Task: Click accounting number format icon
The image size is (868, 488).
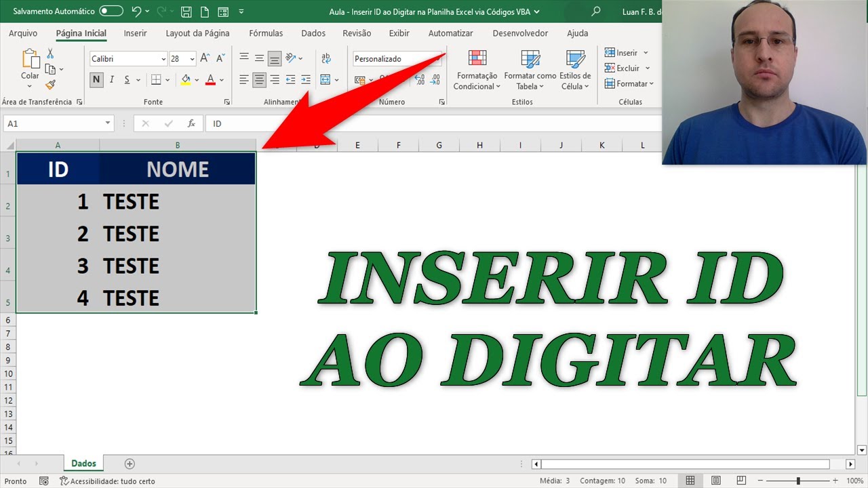Action: 359,80
